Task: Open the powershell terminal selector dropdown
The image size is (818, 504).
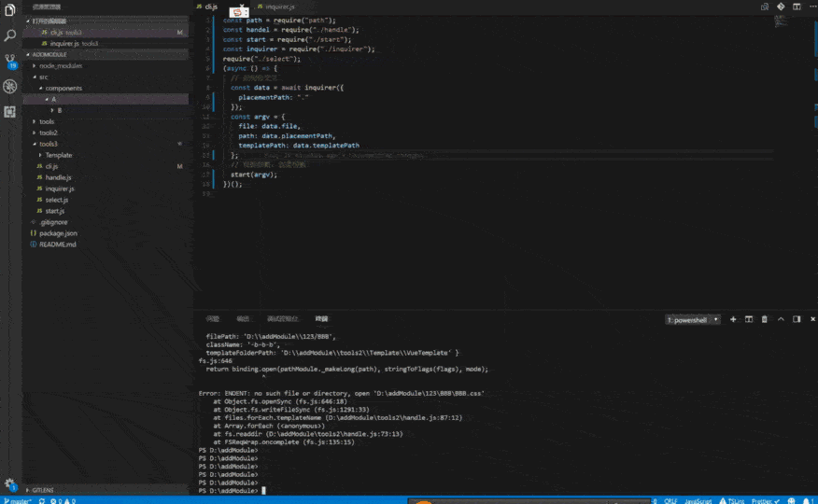Action: (x=693, y=320)
